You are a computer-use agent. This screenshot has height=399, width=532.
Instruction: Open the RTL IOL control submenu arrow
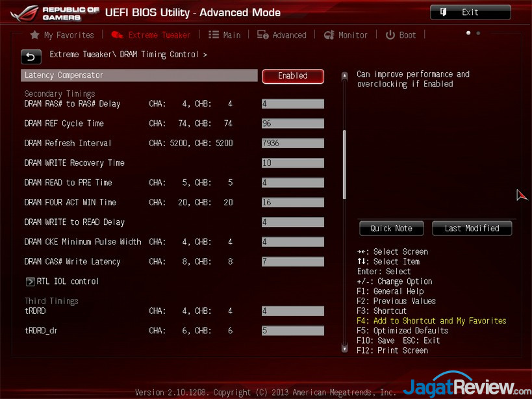[x=30, y=281]
